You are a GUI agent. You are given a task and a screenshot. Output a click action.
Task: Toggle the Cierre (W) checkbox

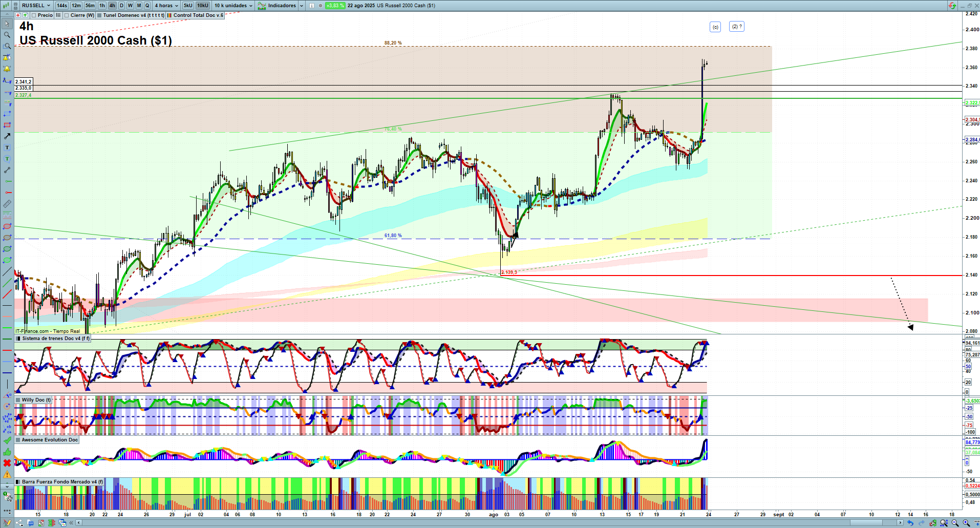[67, 15]
